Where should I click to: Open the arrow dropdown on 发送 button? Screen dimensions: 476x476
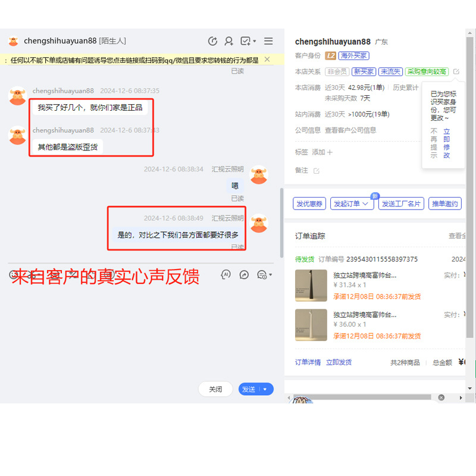click(x=265, y=389)
